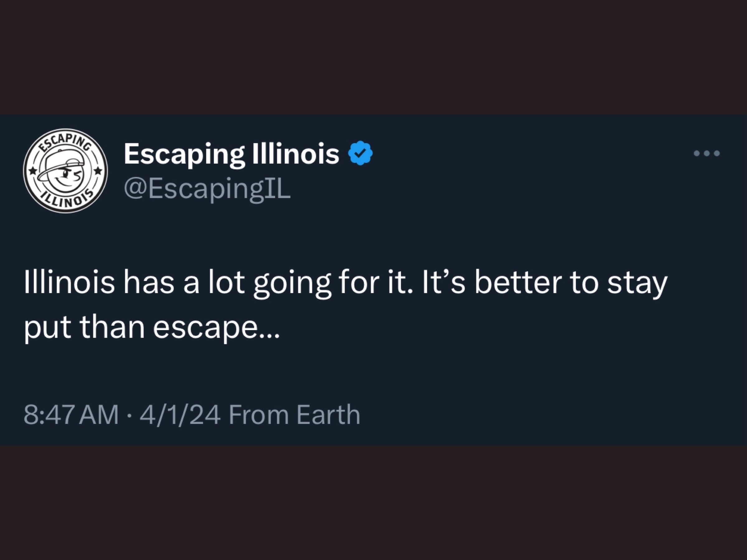Click the black bar above the tweet
This screenshot has height=560, width=747.
click(x=374, y=57)
